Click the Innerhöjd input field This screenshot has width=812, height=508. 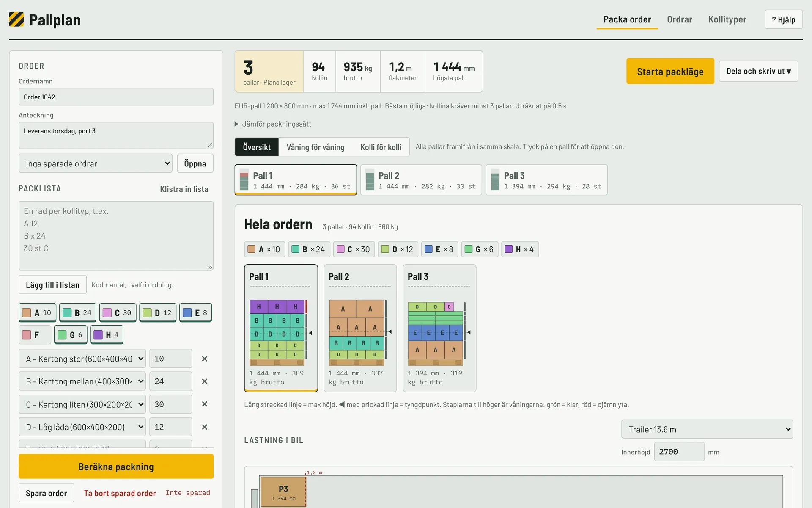[x=679, y=452]
